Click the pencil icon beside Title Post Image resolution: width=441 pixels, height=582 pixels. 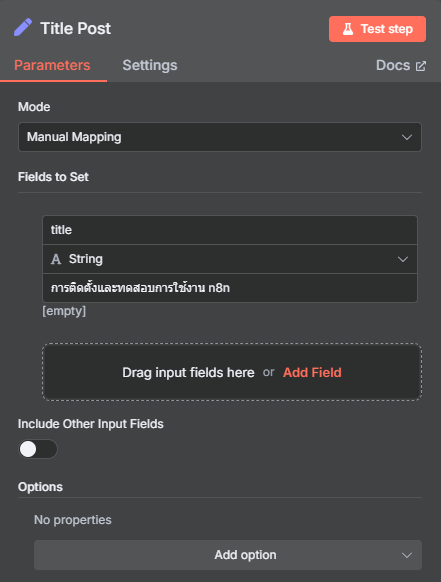(x=23, y=28)
